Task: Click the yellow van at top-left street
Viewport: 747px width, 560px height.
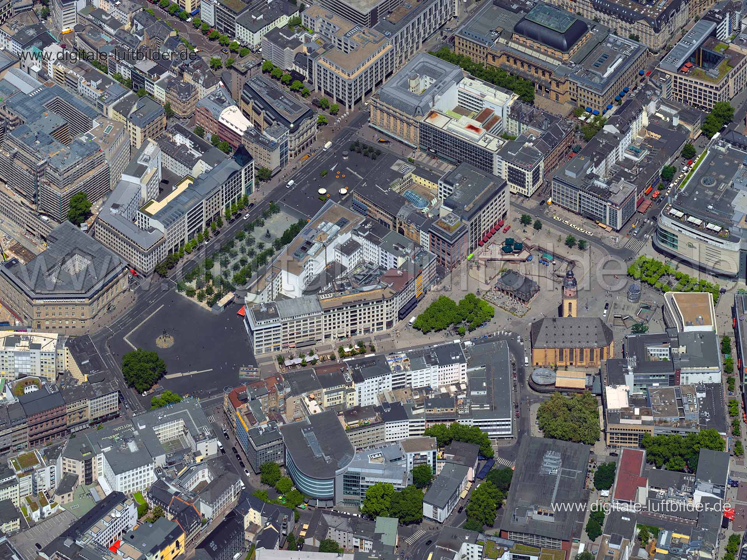Action: [x=67, y=31]
